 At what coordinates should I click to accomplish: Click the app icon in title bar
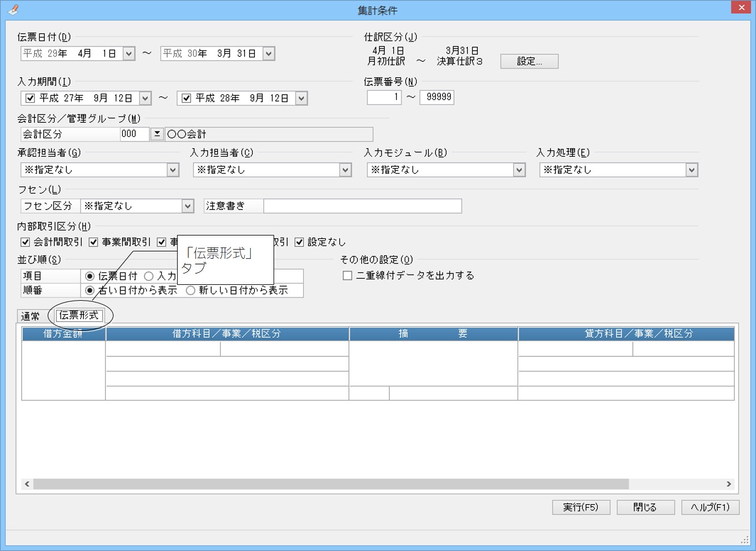13,9
